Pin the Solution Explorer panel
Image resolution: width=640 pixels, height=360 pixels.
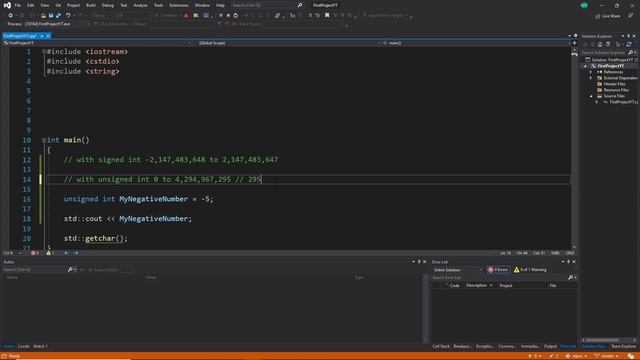629,36
